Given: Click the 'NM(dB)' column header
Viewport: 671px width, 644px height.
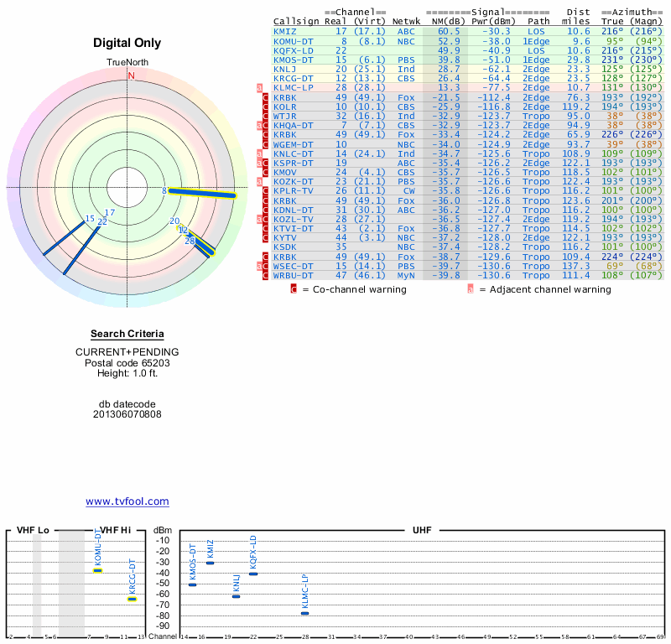Looking at the screenshot, I should pyautogui.click(x=448, y=22).
